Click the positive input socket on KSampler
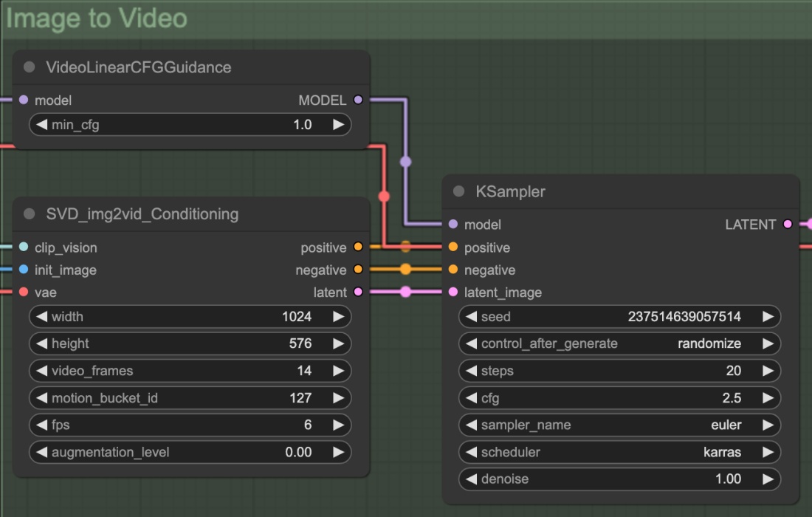Image resolution: width=812 pixels, height=517 pixels. [453, 247]
